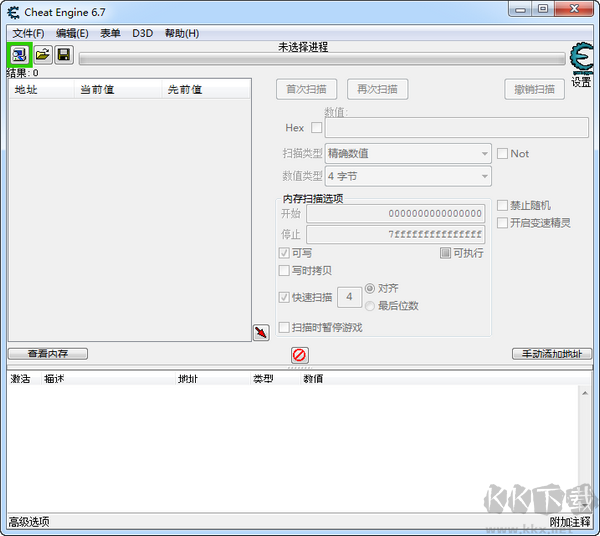The height and width of the screenshot is (536, 600).
Task: Toggle the 快速扫描 fast scan checkbox
Action: [284, 297]
